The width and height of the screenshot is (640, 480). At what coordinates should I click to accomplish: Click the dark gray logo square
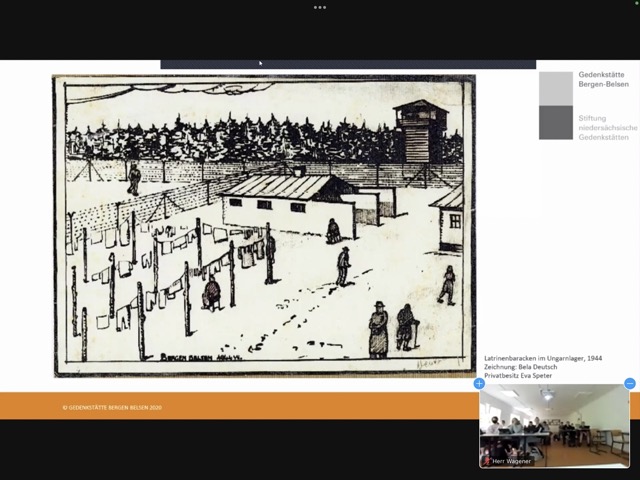556,123
